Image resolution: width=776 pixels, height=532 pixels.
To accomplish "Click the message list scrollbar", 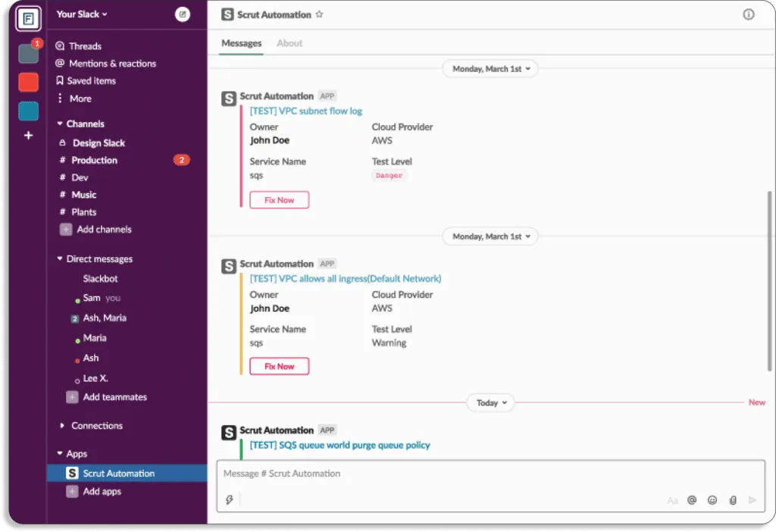I will 769,280.
